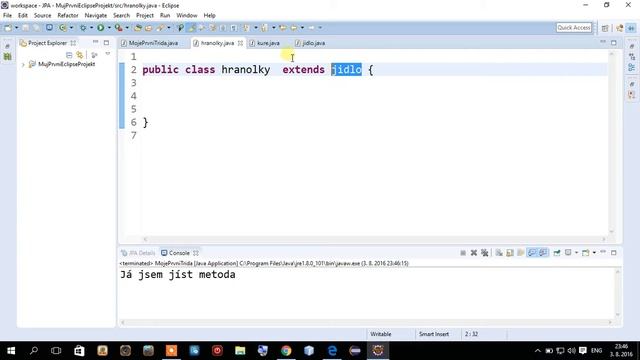Close the hranolky.java tab

point(240,43)
